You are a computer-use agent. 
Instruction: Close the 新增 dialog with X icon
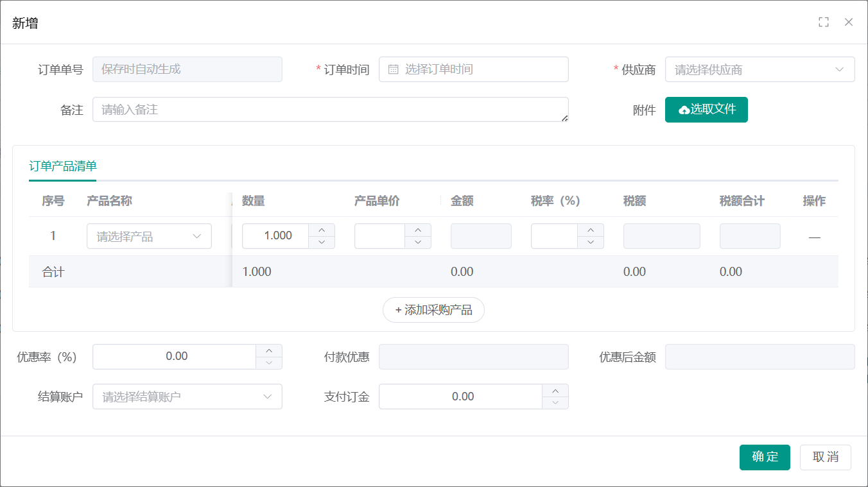coord(849,22)
